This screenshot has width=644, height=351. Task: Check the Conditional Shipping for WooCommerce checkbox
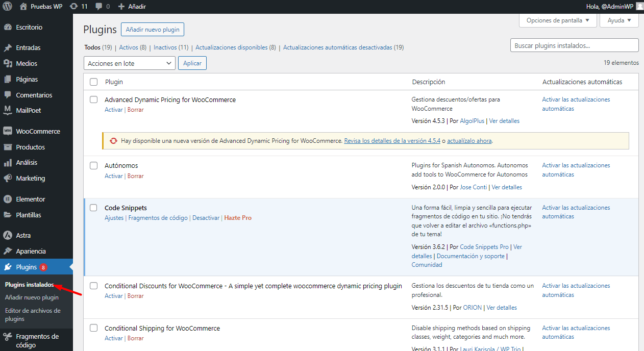point(93,328)
